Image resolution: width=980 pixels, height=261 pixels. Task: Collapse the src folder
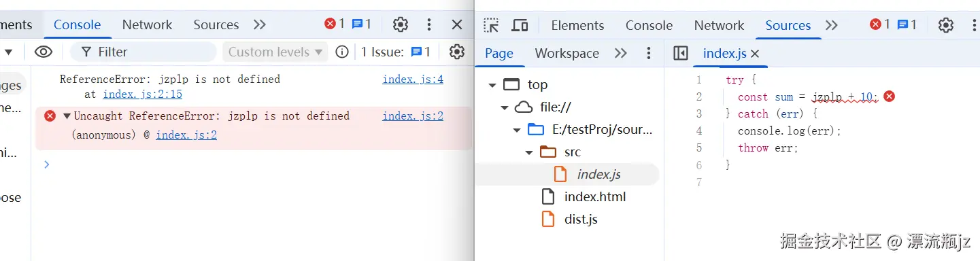coord(529,152)
